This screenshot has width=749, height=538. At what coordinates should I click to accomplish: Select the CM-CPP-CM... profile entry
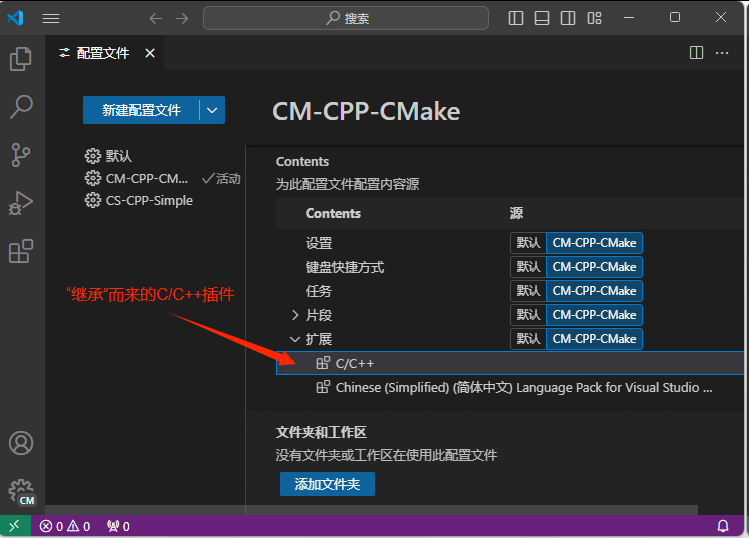click(x=162, y=178)
